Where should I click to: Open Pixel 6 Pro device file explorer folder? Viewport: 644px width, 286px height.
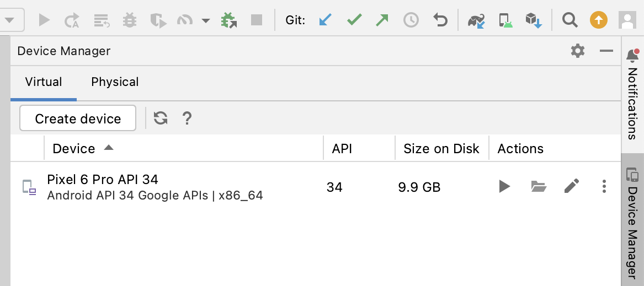tap(539, 187)
